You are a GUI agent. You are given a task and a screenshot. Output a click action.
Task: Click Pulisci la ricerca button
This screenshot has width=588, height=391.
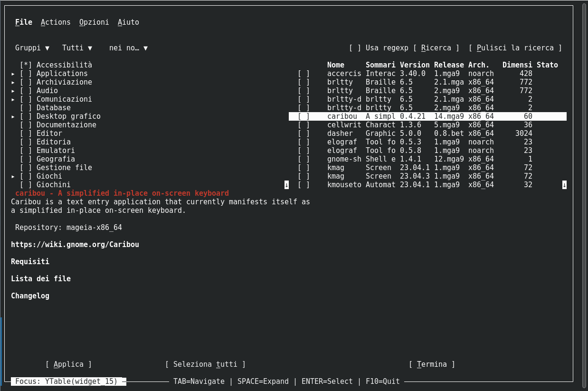pyautogui.click(x=515, y=48)
